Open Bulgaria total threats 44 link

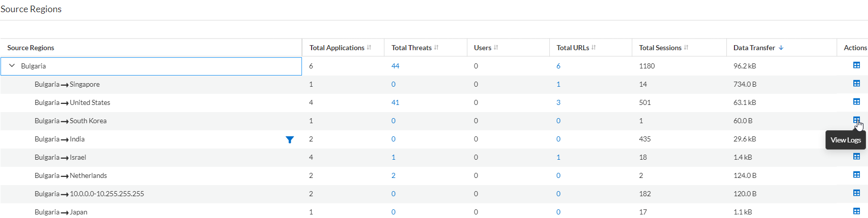(x=396, y=66)
